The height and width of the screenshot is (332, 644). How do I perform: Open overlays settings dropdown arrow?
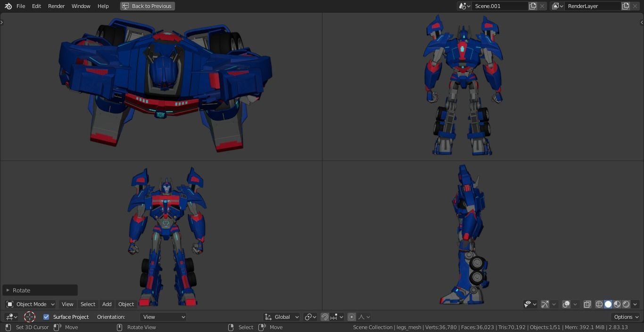click(575, 304)
